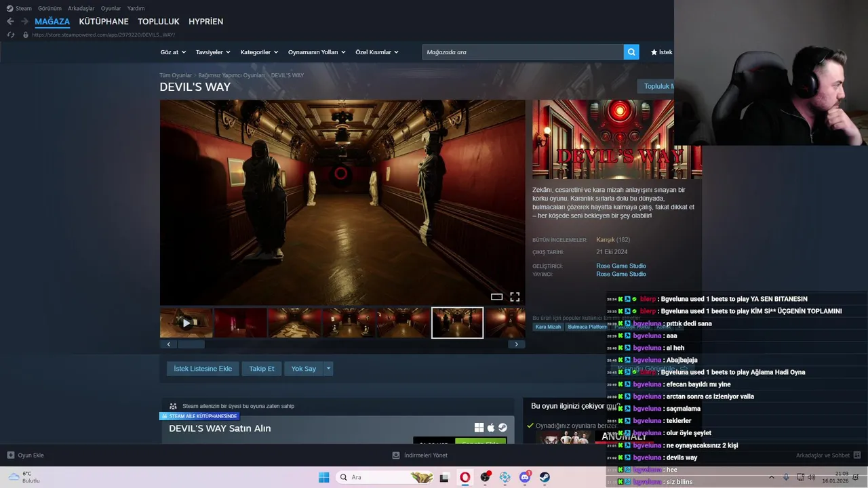Open dropdown arrow next to Yok Say
The height and width of the screenshot is (488, 868).
pyautogui.click(x=328, y=369)
